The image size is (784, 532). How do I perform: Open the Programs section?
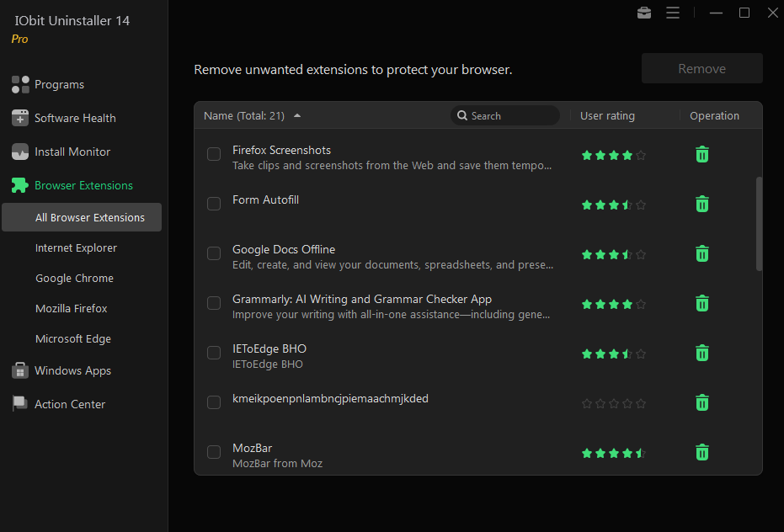[x=59, y=84]
